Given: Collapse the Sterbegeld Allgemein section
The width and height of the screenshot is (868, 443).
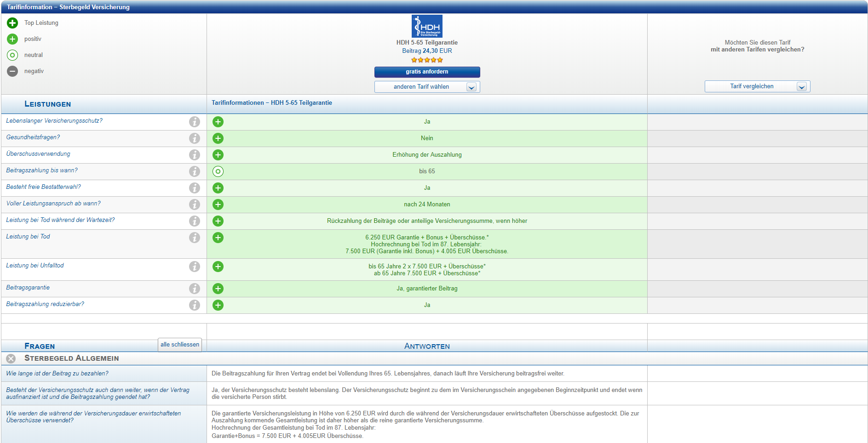Looking at the screenshot, I should (x=11, y=358).
